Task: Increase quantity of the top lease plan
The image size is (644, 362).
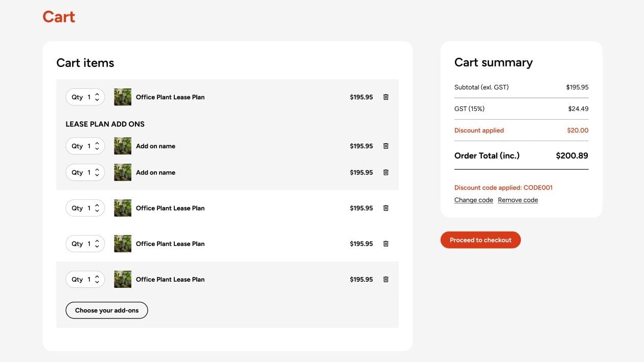Action: tap(97, 95)
